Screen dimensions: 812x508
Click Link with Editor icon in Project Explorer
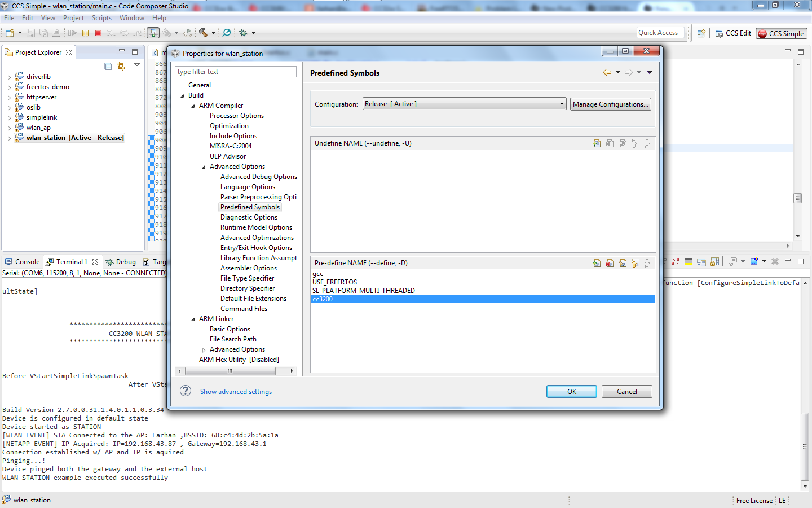coord(121,66)
